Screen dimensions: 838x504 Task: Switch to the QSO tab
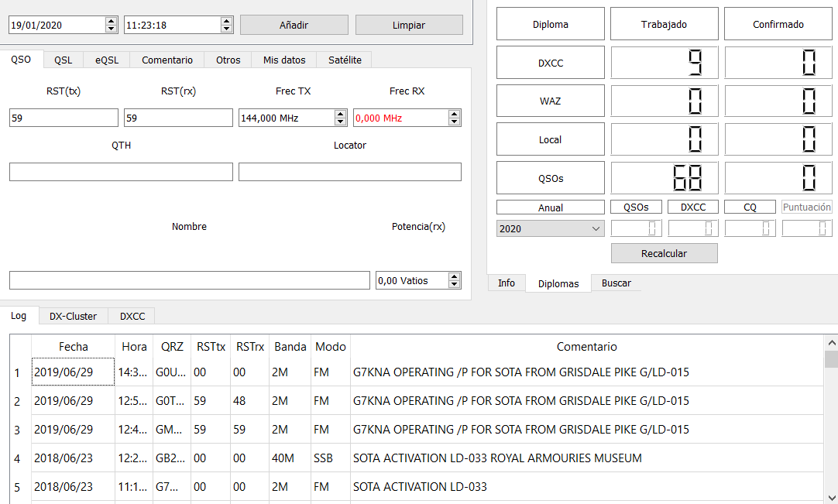(22, 60)
